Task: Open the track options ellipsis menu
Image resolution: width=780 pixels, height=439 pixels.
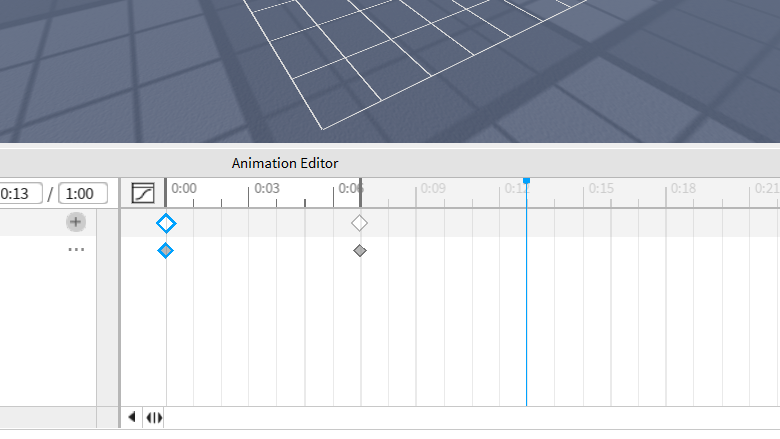Action: (76, 250)
